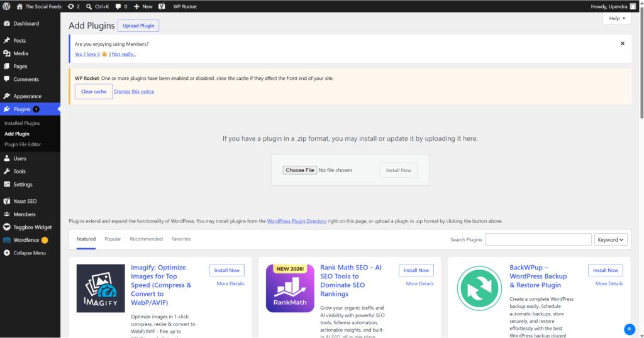This screenshot has width=644, height=338.
Task: Click the Clear cache button
Action: click(x=94, y=92)
